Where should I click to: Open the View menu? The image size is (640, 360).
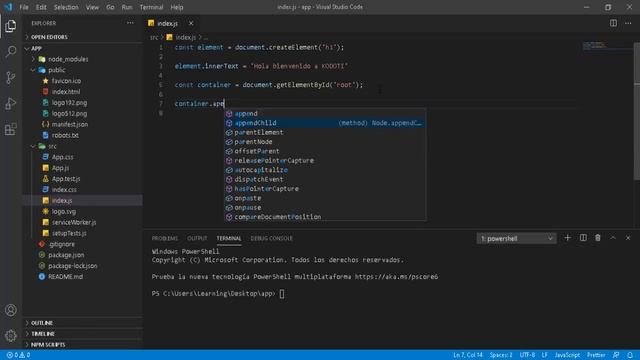(92, 7)
